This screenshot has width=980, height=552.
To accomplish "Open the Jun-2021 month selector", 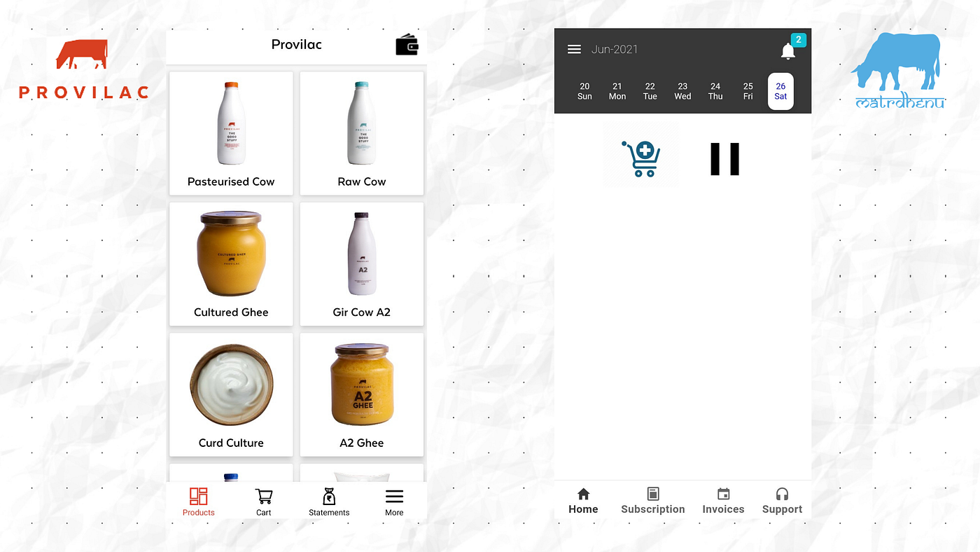I will [x=615, y=49].
